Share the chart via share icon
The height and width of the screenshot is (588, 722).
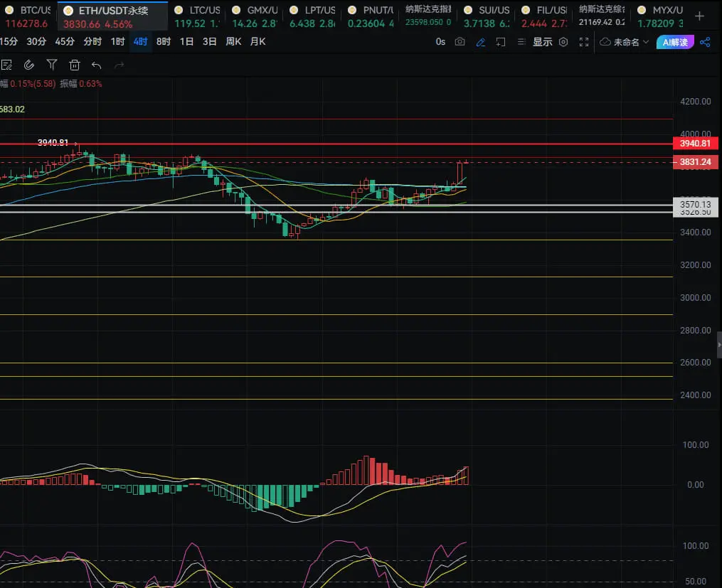pos(705,42)
